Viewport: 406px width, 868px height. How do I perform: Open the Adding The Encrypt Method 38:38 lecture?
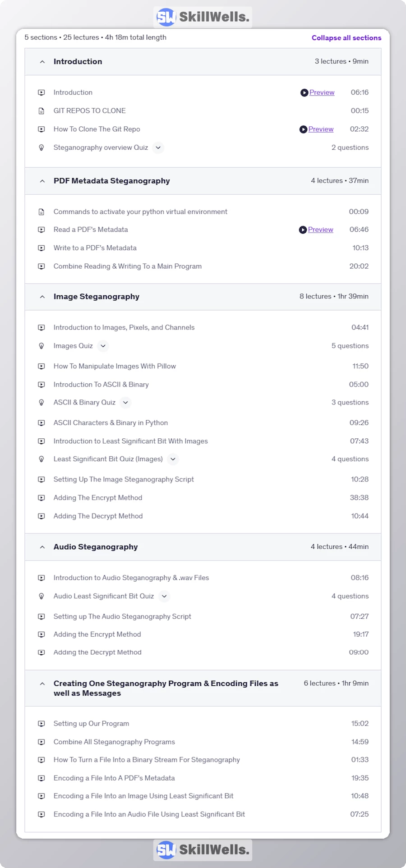(98, 498)
